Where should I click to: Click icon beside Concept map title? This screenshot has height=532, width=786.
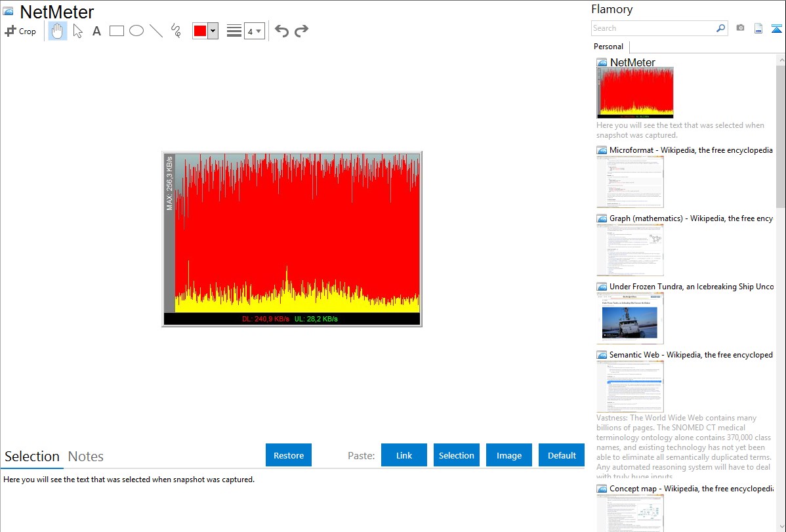pyautogui.click(x=602, y=488)
